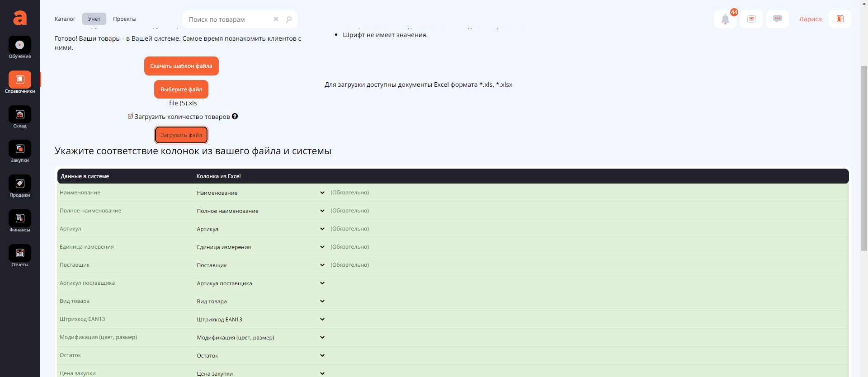Go to Закупки in sidebar

click(x=20, y=151)
